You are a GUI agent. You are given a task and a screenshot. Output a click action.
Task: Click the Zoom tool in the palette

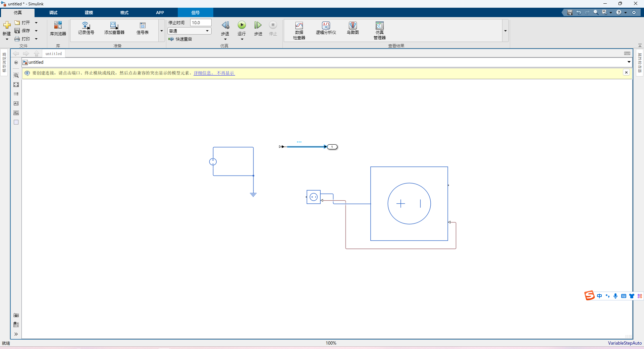[16, 75]
